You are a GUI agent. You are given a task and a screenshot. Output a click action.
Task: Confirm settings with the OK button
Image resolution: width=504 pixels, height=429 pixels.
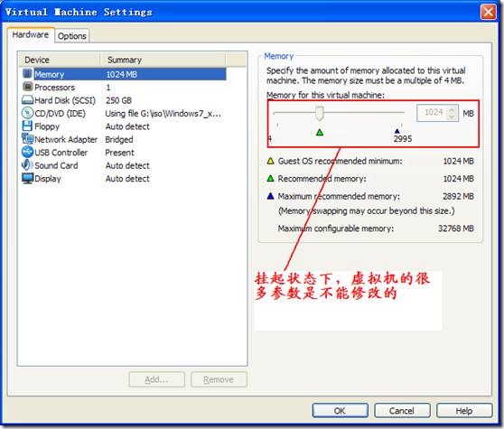click(x=341, y=410)
